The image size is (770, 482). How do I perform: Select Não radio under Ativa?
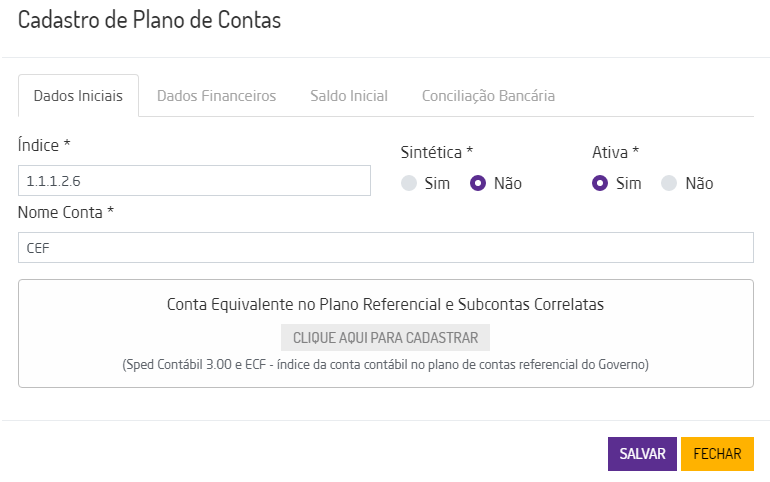[x=670, y=183]
